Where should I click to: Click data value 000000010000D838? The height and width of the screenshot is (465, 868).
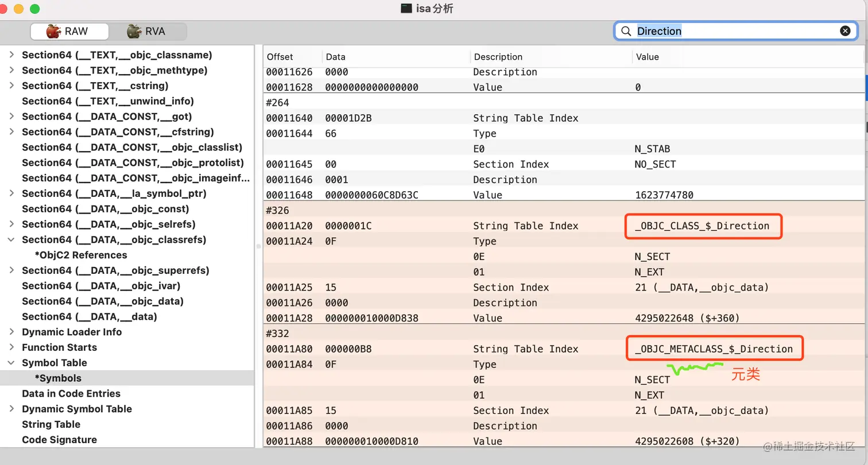click(372, 318)
